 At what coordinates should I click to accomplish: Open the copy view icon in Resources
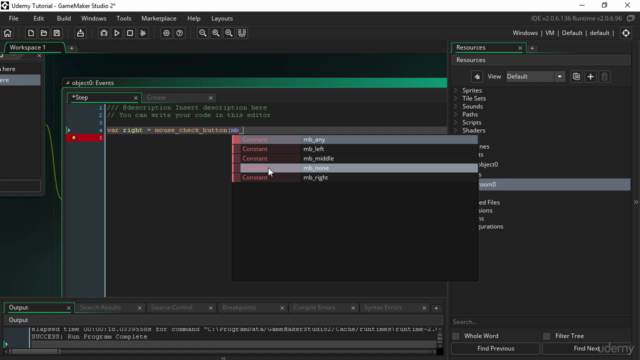coord(576,76)
